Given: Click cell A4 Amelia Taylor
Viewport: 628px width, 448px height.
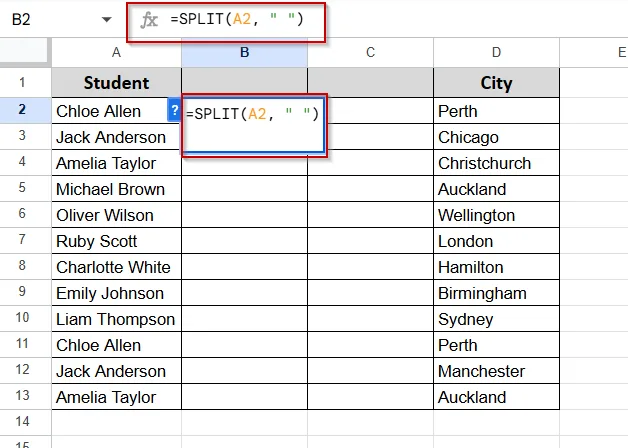Looking at the screenshot, I should (117, 163).
